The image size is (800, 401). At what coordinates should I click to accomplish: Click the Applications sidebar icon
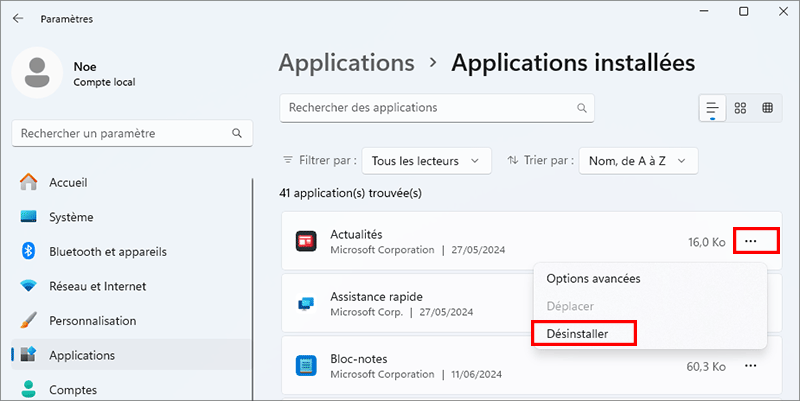(x=29, y=355)
